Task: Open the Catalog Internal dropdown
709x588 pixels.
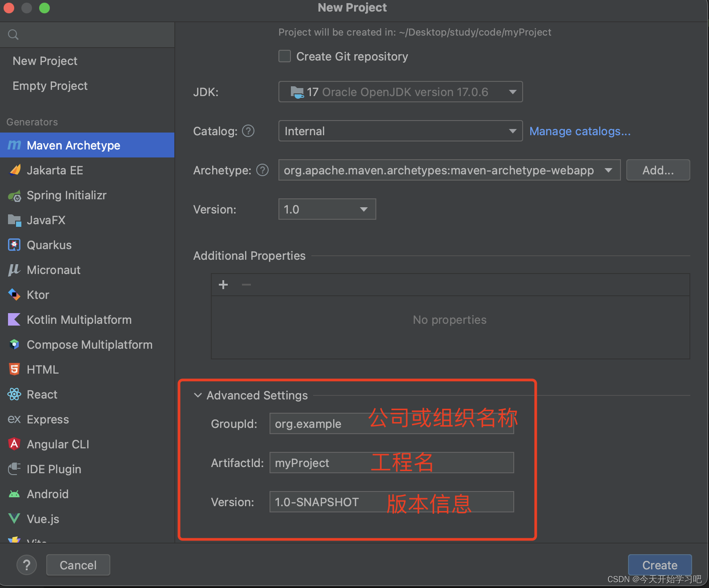Action: pyautogui.click(x=400, y=131)
